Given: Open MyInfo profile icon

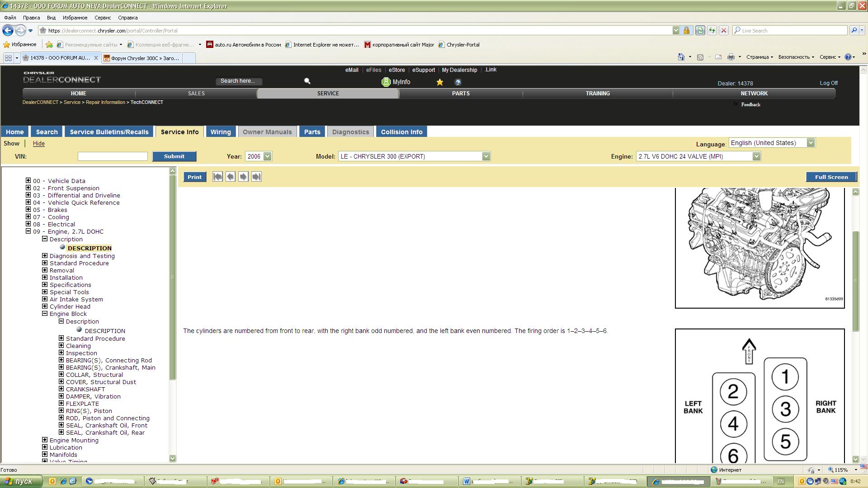Looking at the screenshot, I should pos(386,82).
